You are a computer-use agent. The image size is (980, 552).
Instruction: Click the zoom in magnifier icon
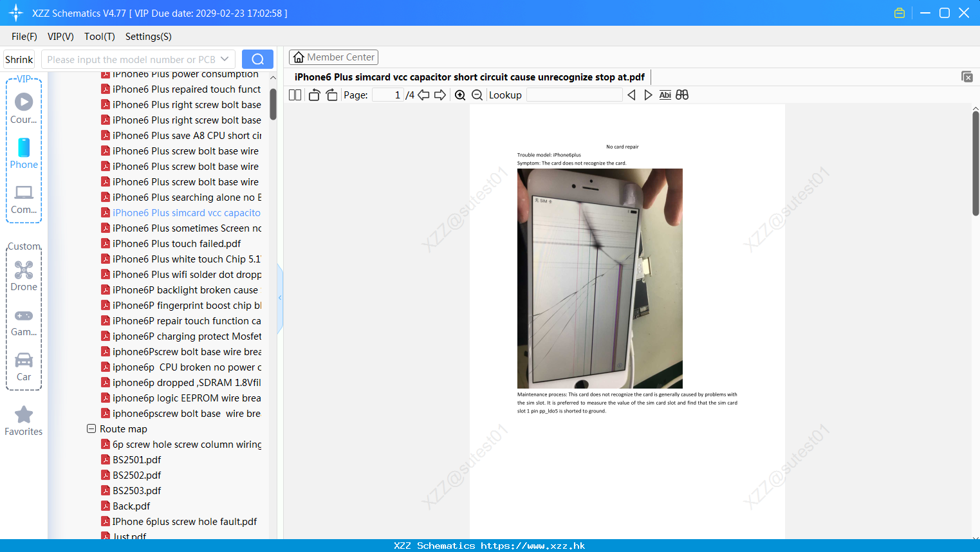[460, 95]
